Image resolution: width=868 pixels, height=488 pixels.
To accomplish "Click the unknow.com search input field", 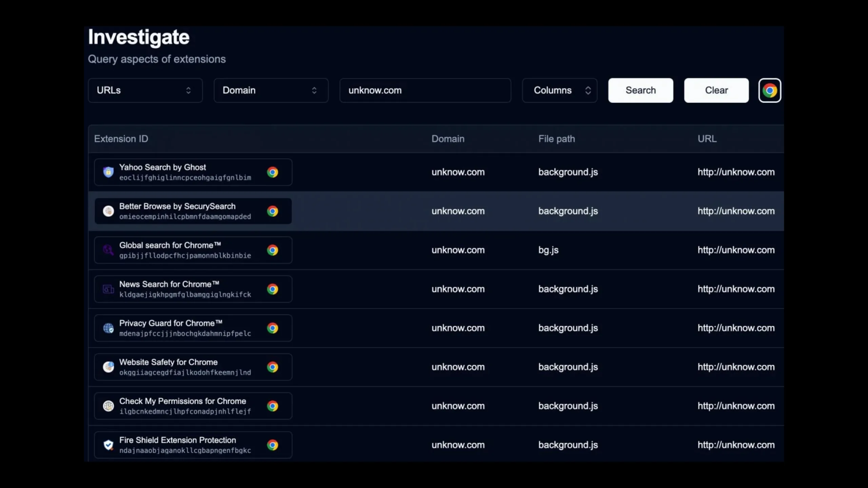I will click(x=425, y=90).
